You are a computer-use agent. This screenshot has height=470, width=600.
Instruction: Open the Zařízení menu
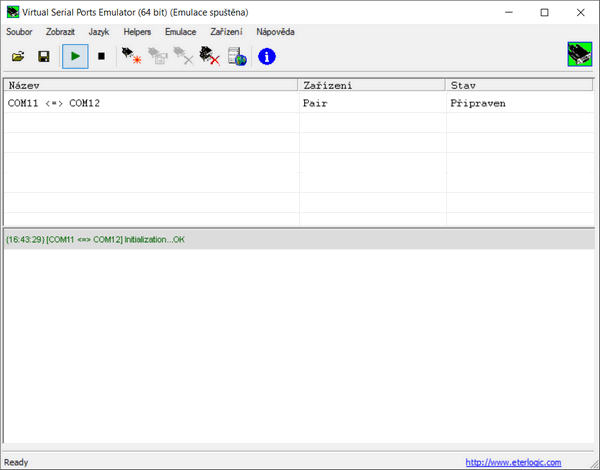(x=226, y=32)
